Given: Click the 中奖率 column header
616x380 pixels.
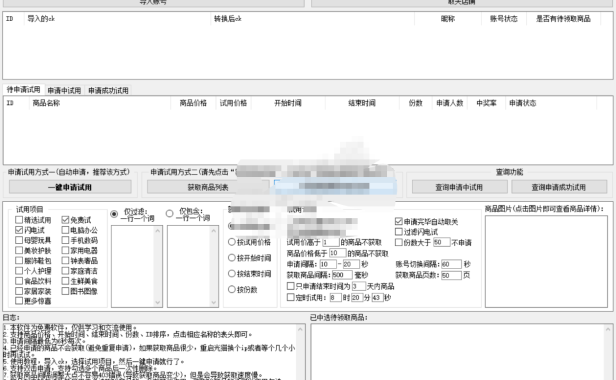Looking at the screenshot, I should click(x=486, y=103).
